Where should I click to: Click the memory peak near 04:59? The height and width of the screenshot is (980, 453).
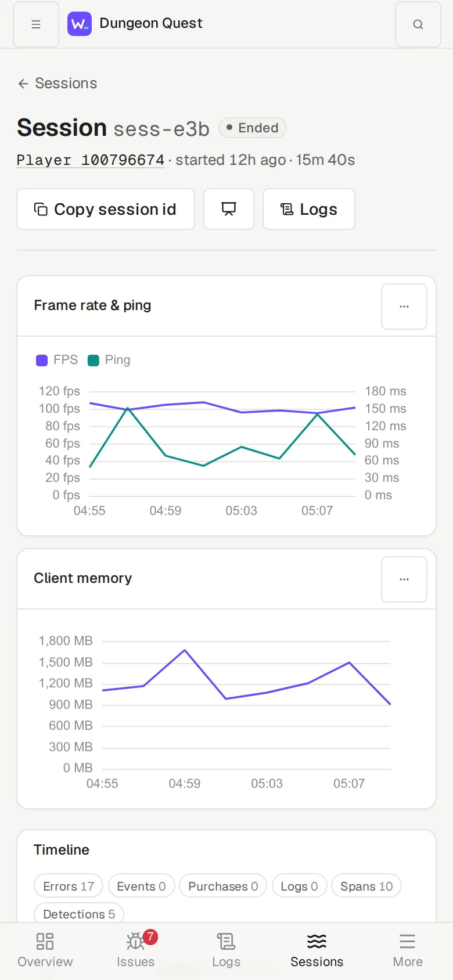click(x=185, y=650)
